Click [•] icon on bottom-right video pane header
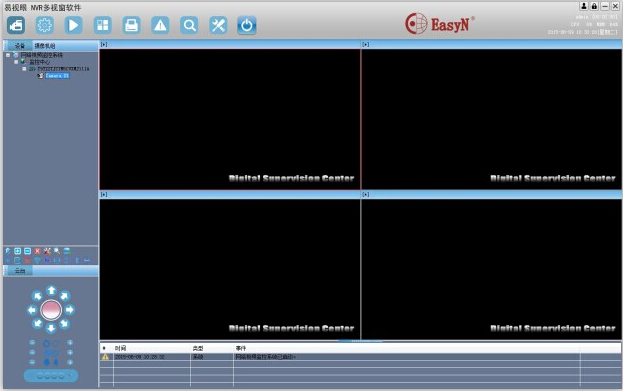 366,194
